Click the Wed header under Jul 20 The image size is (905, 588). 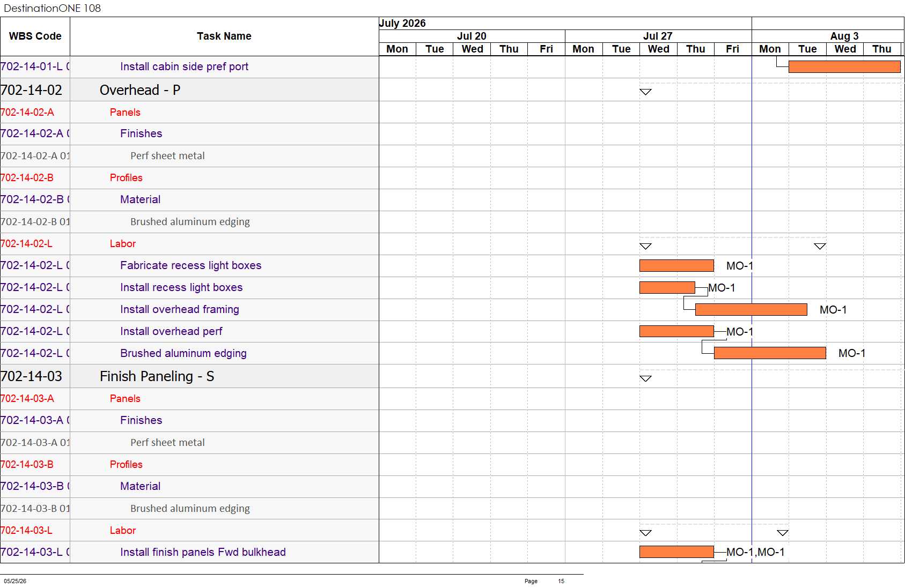click(x=472, y=49)
